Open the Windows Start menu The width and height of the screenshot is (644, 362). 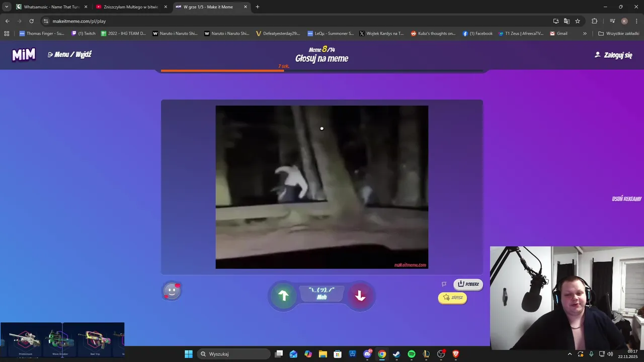pyautogui.click(x=189, y=354)
